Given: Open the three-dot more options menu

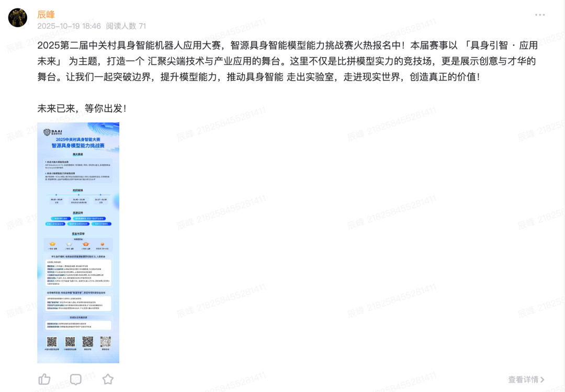Looking at the screenshot, I should (x=540, y=15).
